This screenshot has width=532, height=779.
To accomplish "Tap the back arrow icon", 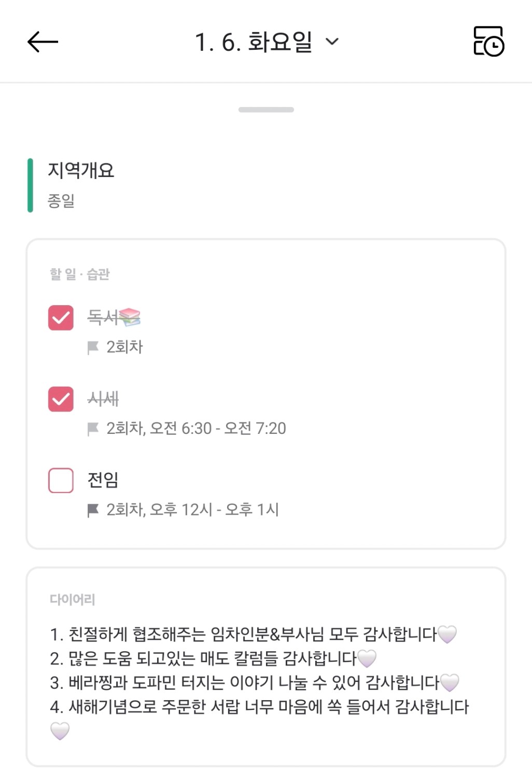I will point(43,42).
